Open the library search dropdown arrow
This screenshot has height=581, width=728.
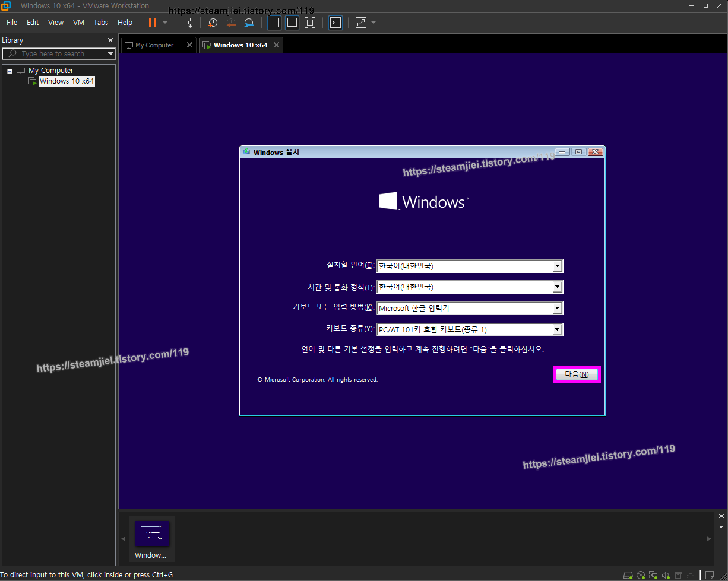[x=110, y=53]
